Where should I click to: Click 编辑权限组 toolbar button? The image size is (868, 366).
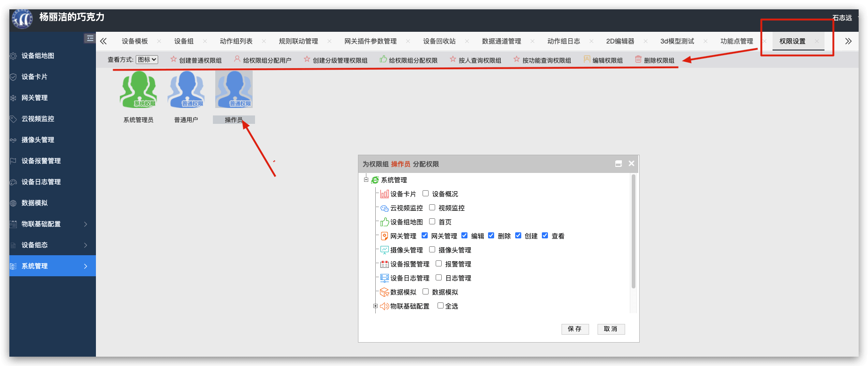pyautogui.click(x=603, y=60)
